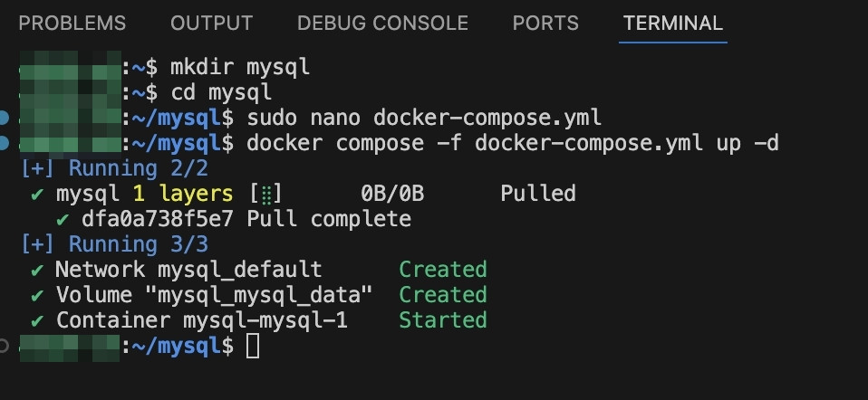Click the checkmark next to dfa0a738f5e7
The image size is (868, 400).
(63, 219)
